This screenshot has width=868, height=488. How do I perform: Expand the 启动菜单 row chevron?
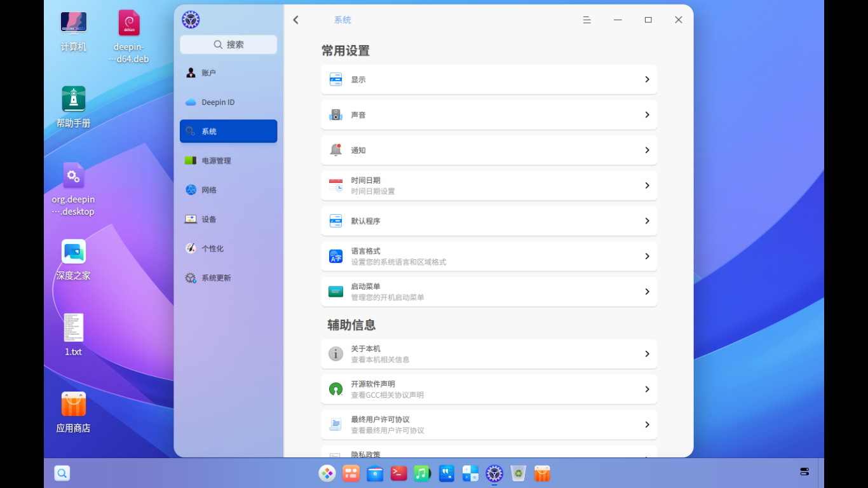(647, 292)
